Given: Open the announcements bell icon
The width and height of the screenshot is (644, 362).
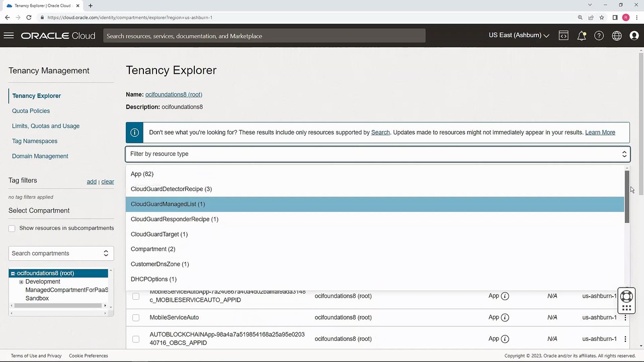Looking at the screenshot, I should (x=582, y=36).
